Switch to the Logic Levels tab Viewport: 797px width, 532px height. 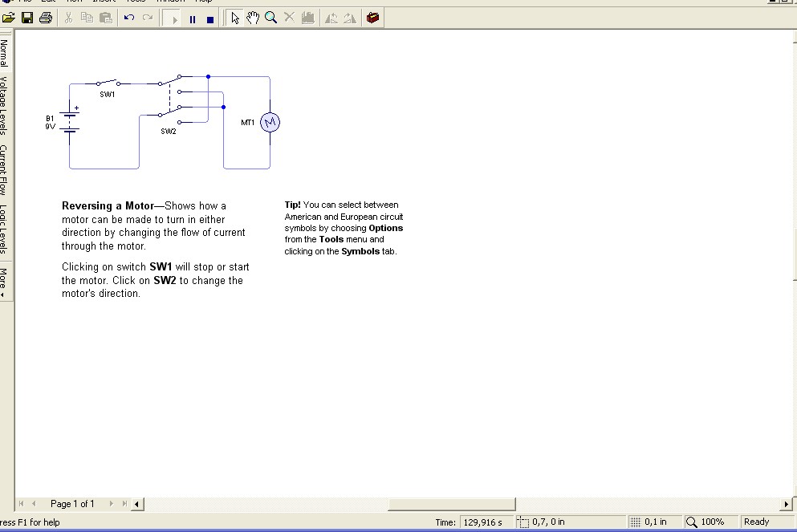pos(4,229)
